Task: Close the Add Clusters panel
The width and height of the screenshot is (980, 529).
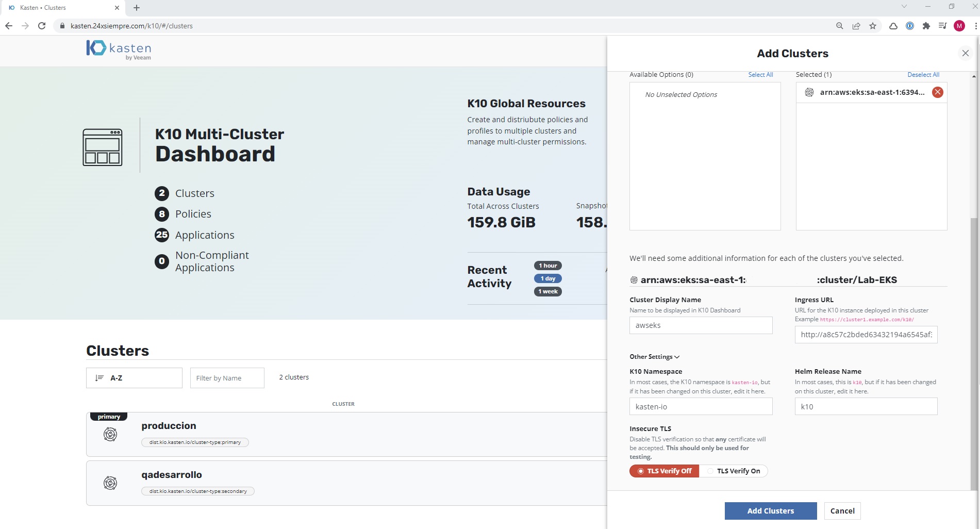Action: coord(965,53)
